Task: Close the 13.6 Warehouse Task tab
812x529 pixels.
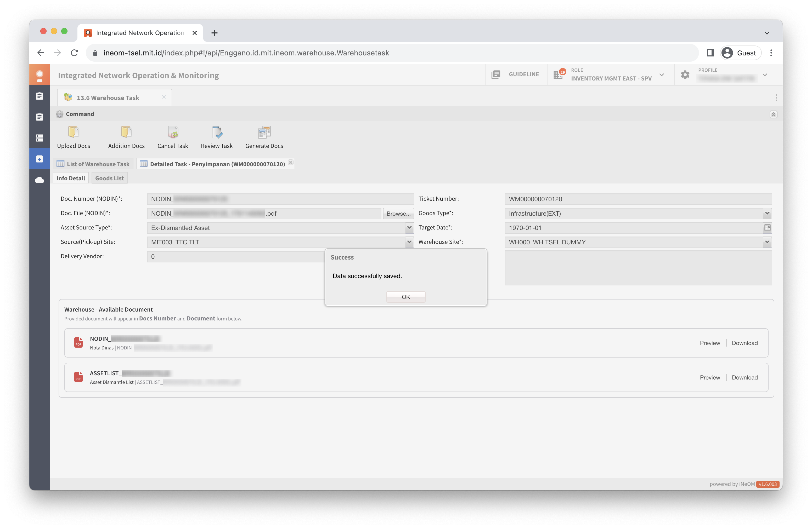Action: tap(164, 97)
